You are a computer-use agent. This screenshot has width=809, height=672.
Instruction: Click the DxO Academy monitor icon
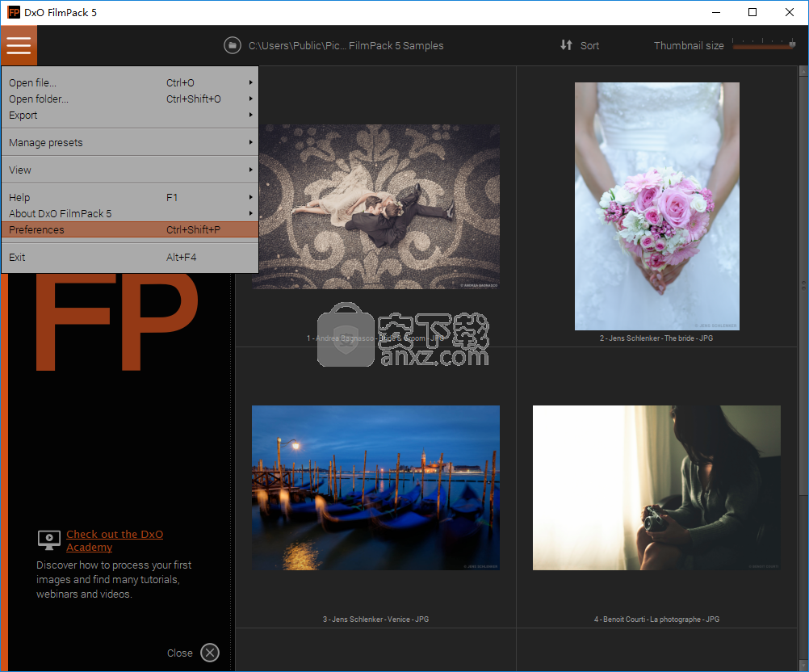pyautogui.click(x=49, y=540)
